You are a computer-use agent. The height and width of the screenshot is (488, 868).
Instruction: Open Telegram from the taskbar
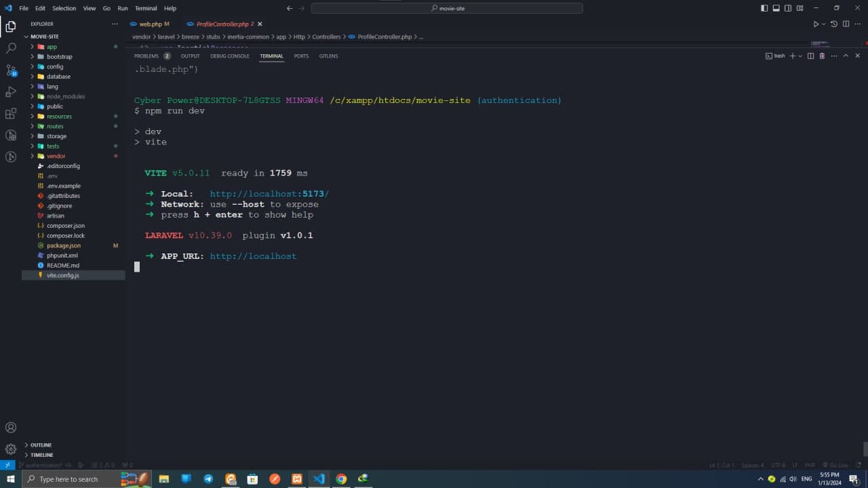[x=208, y=479]
